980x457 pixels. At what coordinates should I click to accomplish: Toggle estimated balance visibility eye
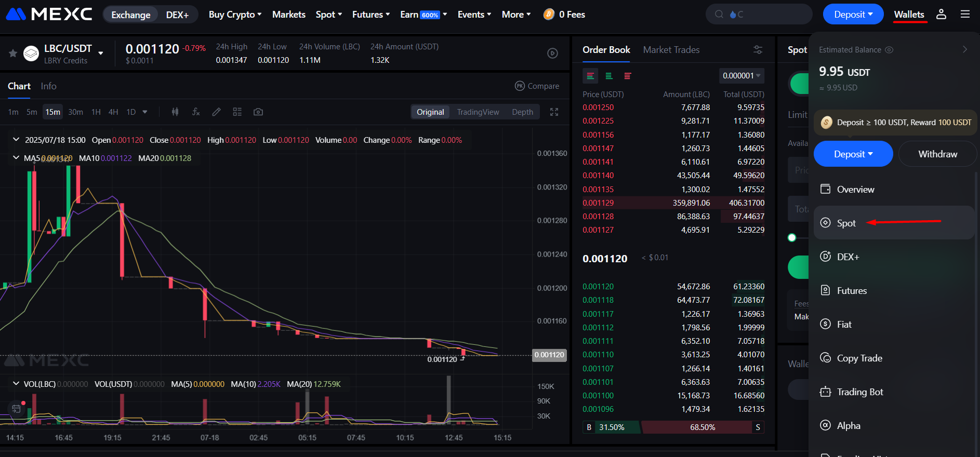tap(889, 50)
